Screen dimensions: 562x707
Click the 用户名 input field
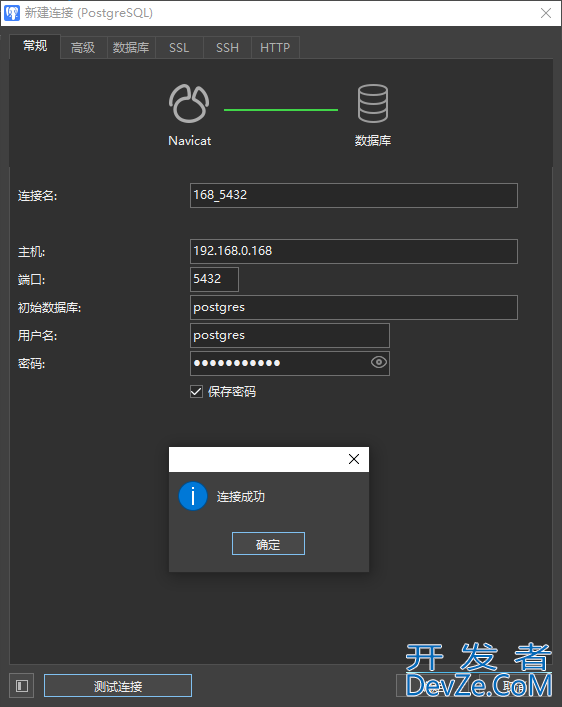tap(290, 335)
